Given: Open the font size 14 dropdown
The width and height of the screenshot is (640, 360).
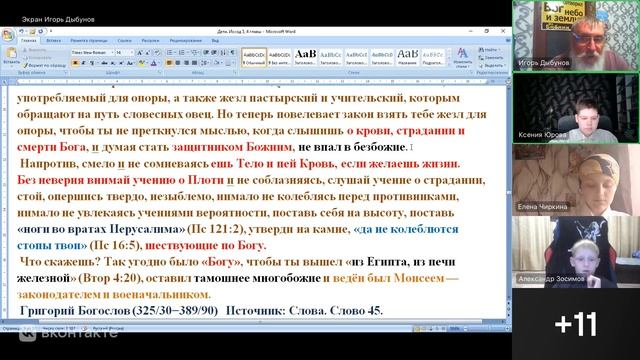Looking at the screenshot, I should (x=132, y=53).
